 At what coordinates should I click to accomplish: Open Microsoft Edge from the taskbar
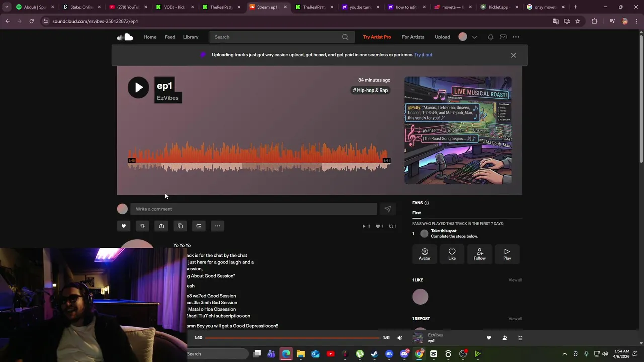tap(286, 354)
